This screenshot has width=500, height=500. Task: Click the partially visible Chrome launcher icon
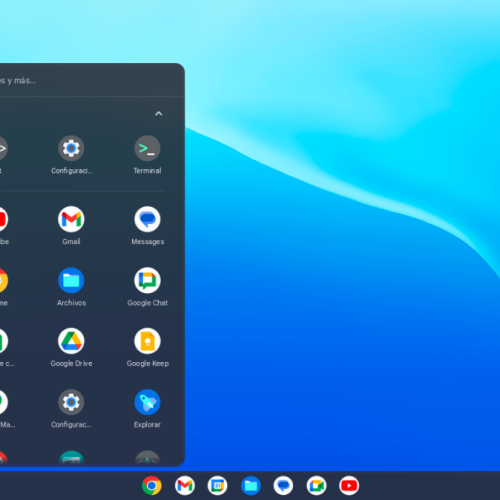coord(3,280)
